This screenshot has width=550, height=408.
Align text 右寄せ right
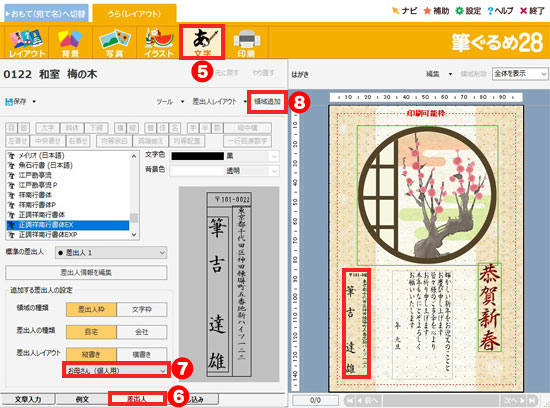click(x=79, y=141)
